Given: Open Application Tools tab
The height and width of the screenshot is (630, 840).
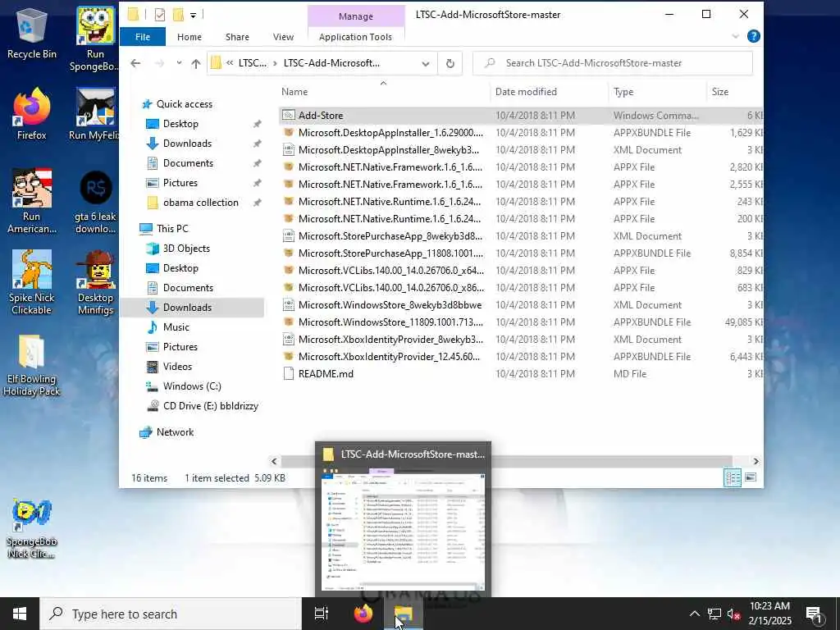Looking at the screenshot, I should pos(355,37).
